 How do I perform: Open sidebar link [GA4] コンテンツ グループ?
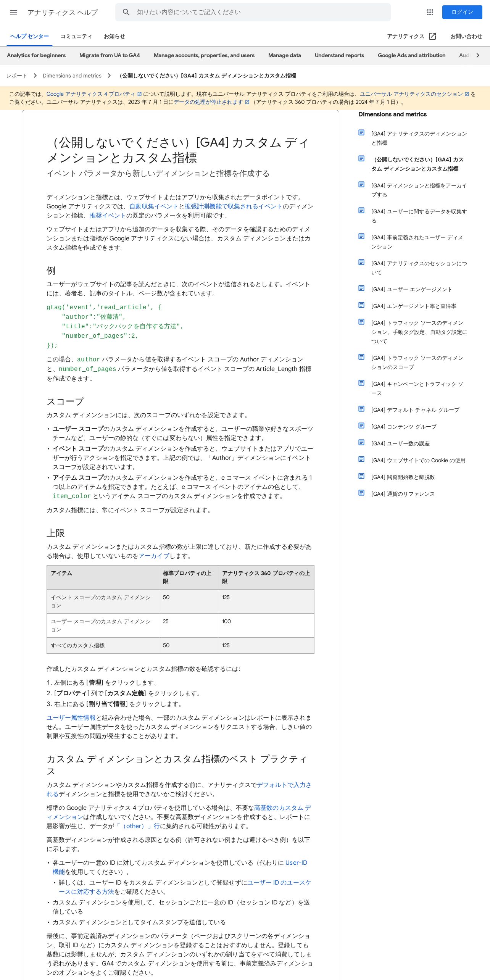coord(404,427)
